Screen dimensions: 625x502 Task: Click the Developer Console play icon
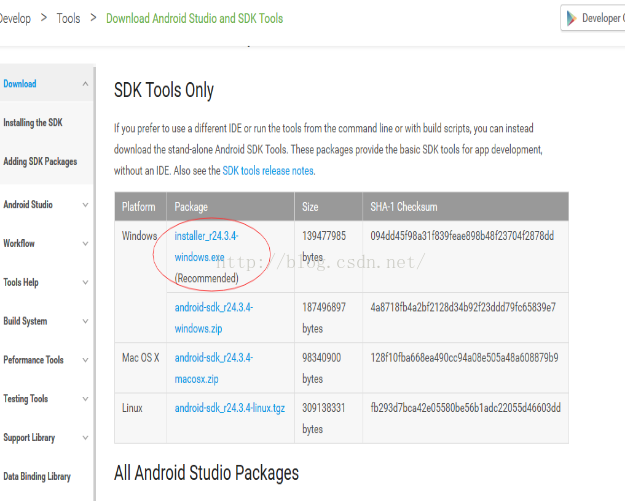click(x=572, y=18)
